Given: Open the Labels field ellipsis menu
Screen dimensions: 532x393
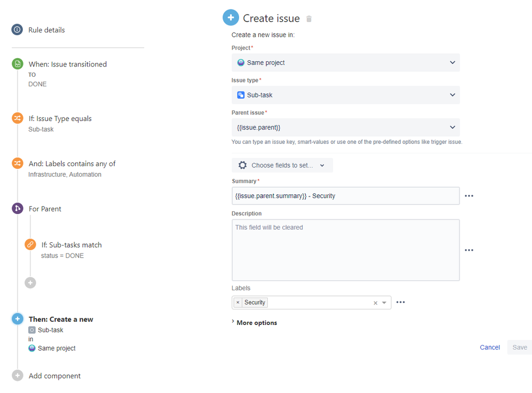Looking at the screenshot, I should click(x=400, y=302).
